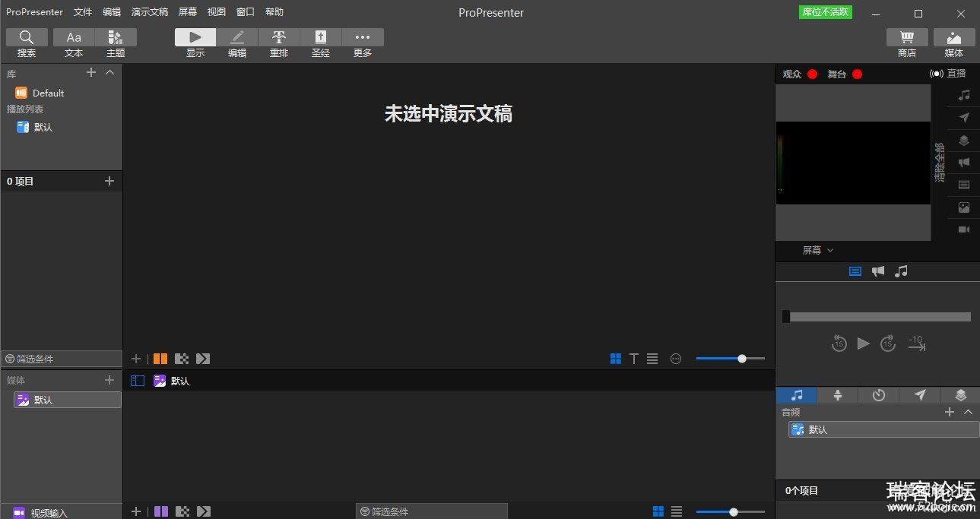The height and width of the screenshot is (519, 980).
Task: Click the green 席位不活跃 status badge
Action: pos(826,12)
